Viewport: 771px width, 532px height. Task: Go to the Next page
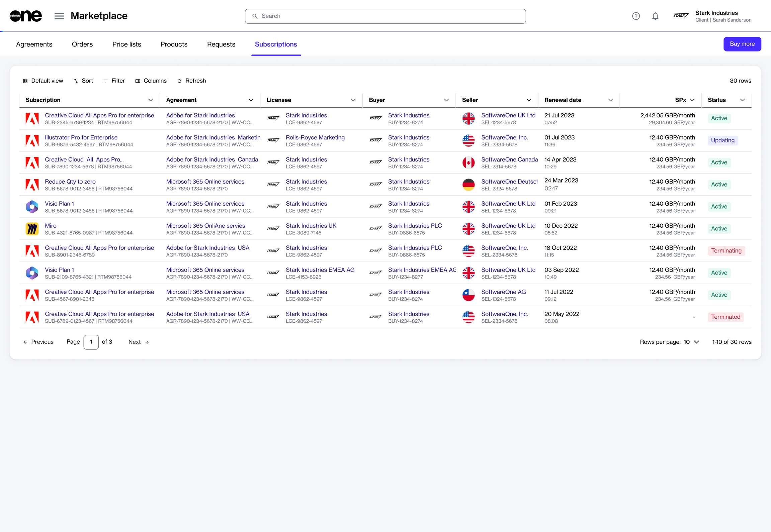click(x=139, y=342)
